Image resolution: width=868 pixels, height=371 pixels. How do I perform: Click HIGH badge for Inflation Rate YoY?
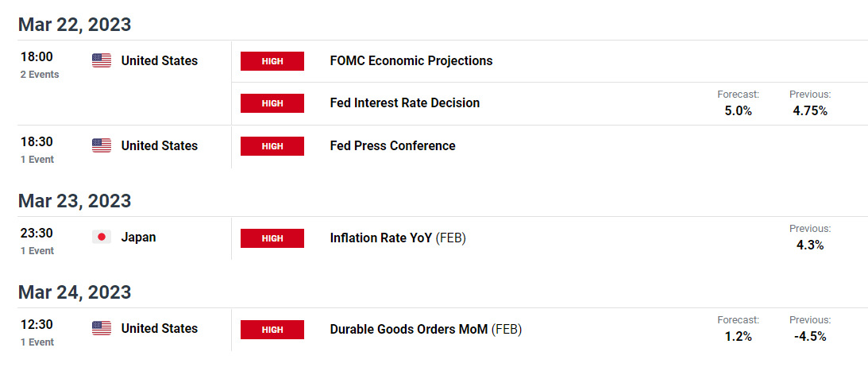(272, 238)
